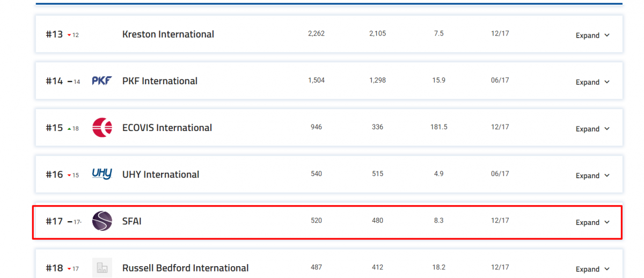Select Russell Bedford's 487 value
644x278 pixels.
pos(316,267)
